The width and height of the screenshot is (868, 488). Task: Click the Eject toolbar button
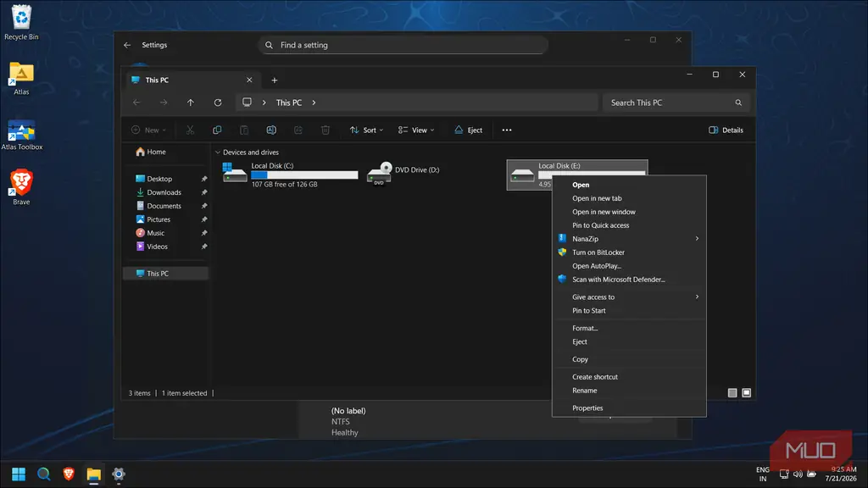pos(468,130)
